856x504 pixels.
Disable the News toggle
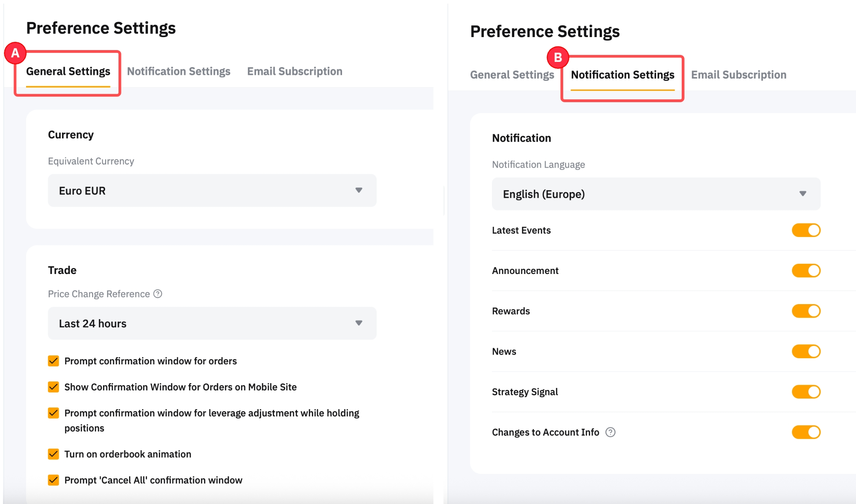coord(806,351)
